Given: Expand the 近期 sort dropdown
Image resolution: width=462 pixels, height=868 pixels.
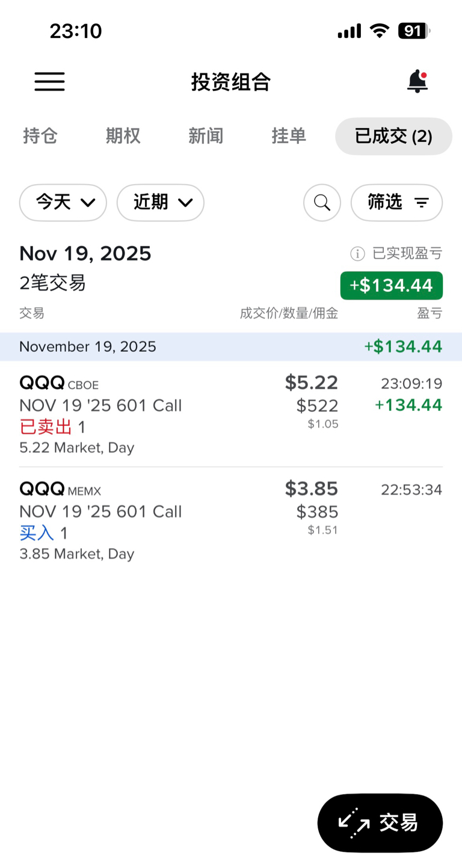Looking at the screenshot, I should (x=161, y=203).
